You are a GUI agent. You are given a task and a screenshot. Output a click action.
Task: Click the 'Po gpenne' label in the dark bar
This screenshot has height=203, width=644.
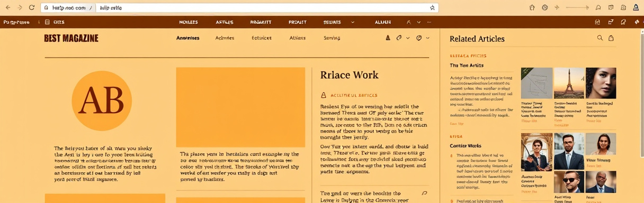point(16,22)
